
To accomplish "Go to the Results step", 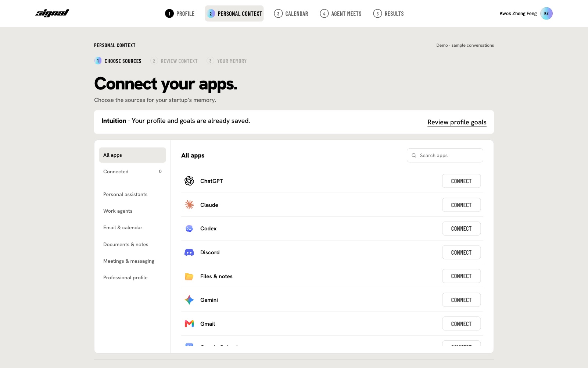I will pyautogui.click(x=388, y=14).
